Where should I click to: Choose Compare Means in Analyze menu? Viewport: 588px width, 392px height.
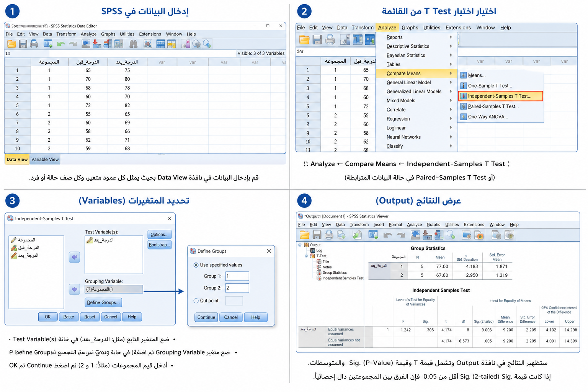click(416, 73)
